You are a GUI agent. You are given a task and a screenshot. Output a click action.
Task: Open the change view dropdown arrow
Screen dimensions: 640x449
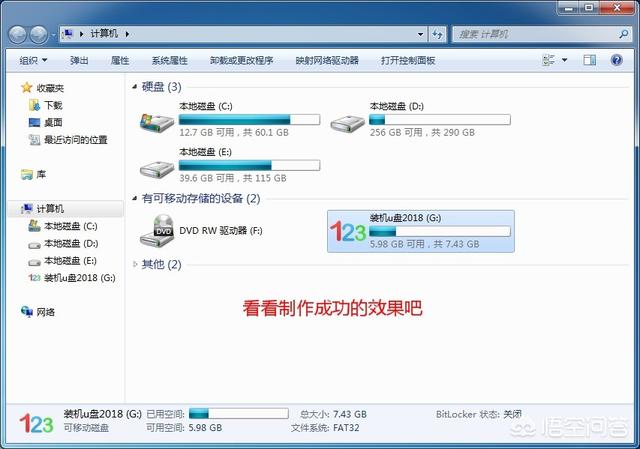pos(564,60)
